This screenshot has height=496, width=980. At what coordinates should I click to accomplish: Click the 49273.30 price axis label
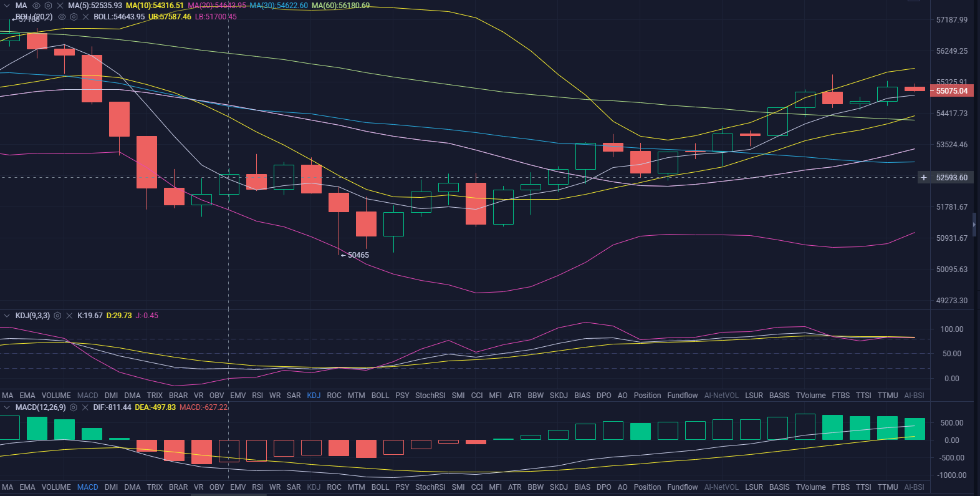[x=952, y=301]
